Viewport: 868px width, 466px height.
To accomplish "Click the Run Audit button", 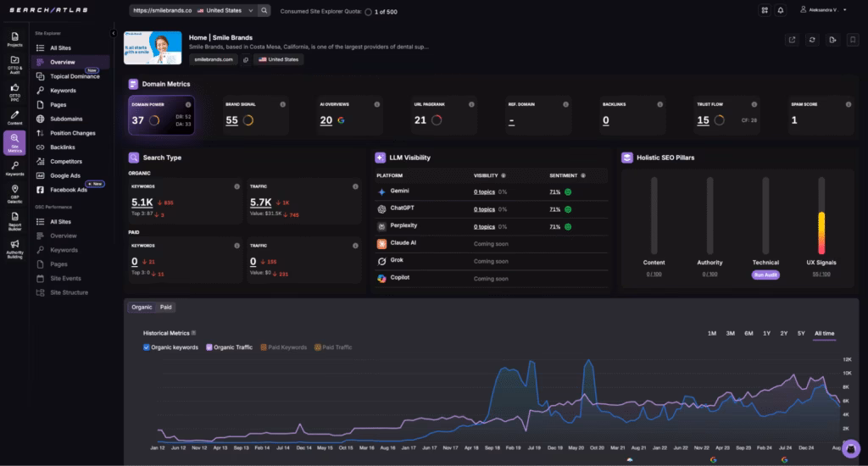I will click(x=765, y=275).
